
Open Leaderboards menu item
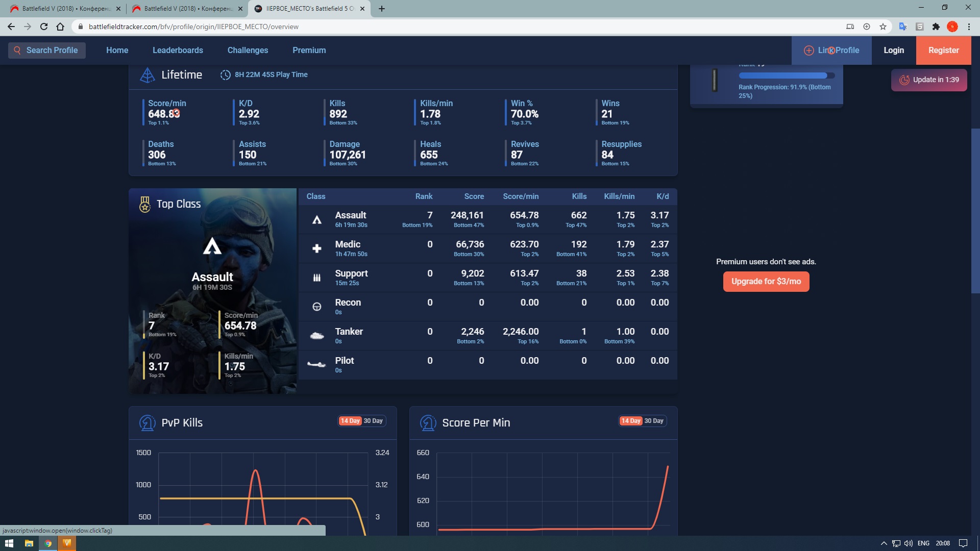pyautogui.click(x=178, y=50)
